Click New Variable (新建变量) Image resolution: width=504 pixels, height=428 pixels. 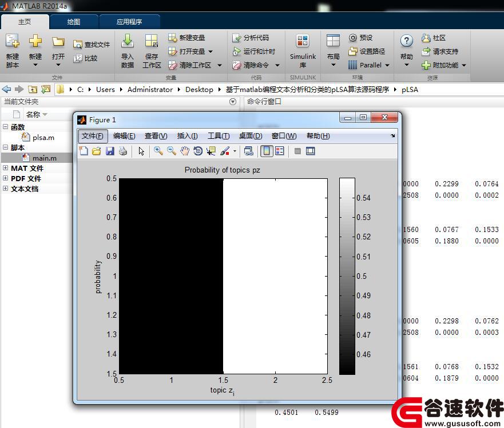pyautogui.click(x=186, y=38)
